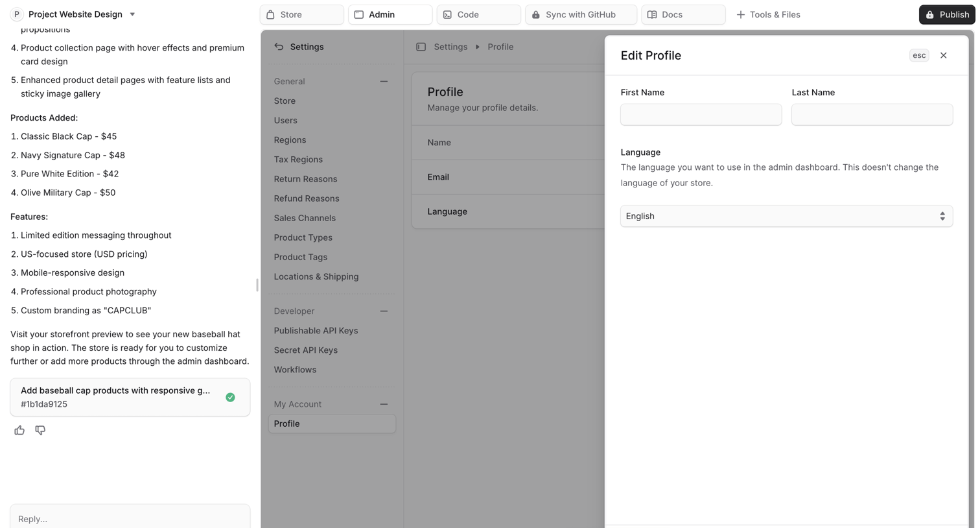Open Regions settings page
Screen dimensions: 980x528
290,139
